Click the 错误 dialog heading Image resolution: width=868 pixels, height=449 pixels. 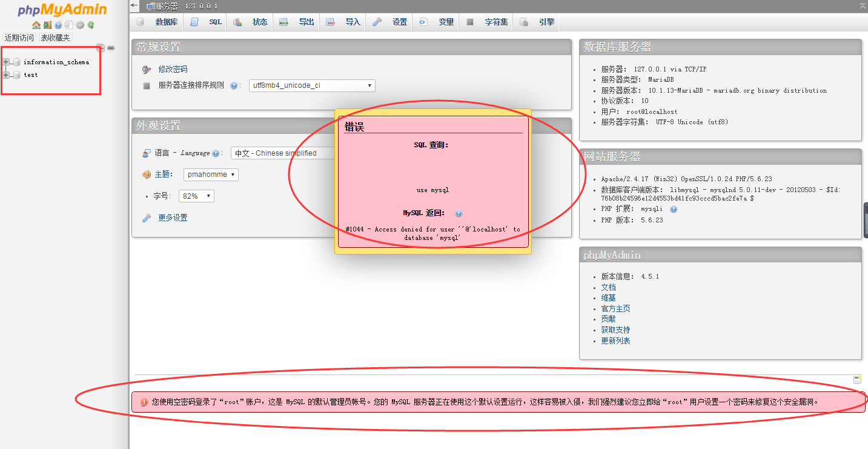[x=354, y=127]
